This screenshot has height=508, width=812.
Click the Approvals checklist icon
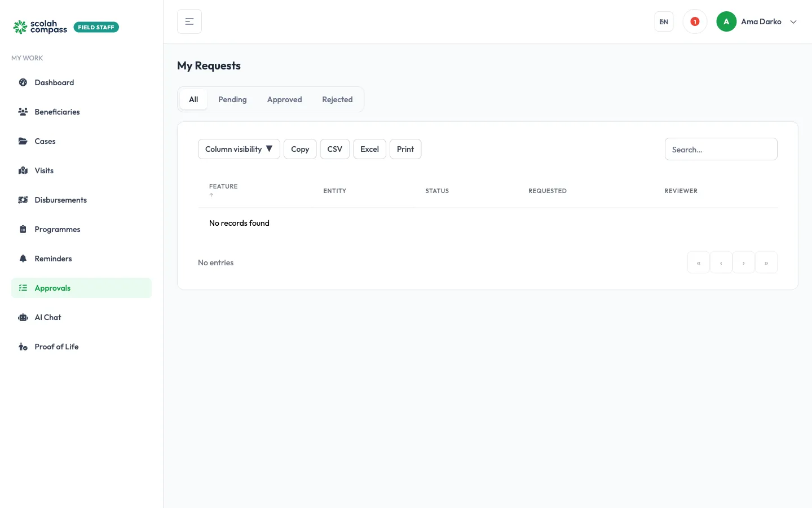(23, 288)
